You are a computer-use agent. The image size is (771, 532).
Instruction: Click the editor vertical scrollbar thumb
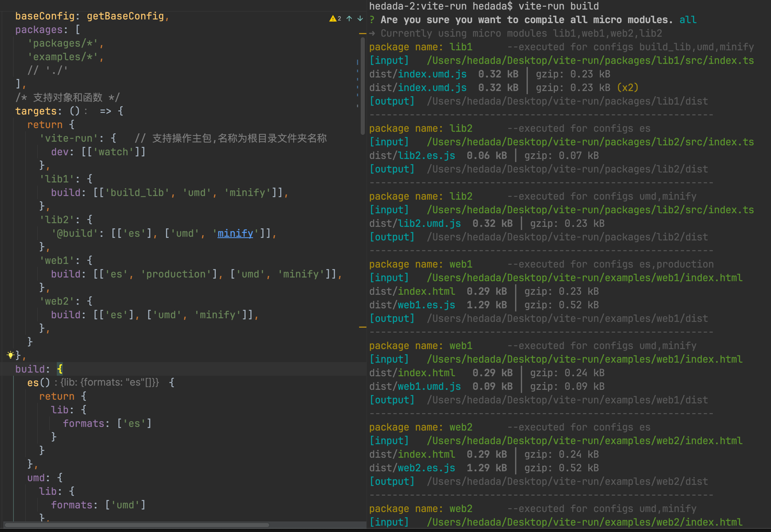pos(363,86)
